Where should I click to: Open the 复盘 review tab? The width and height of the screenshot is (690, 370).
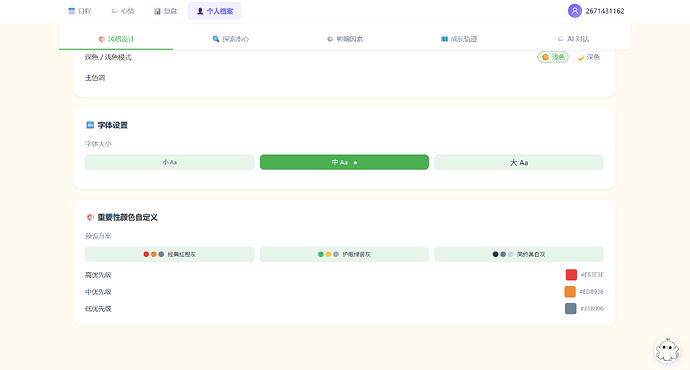165,11
